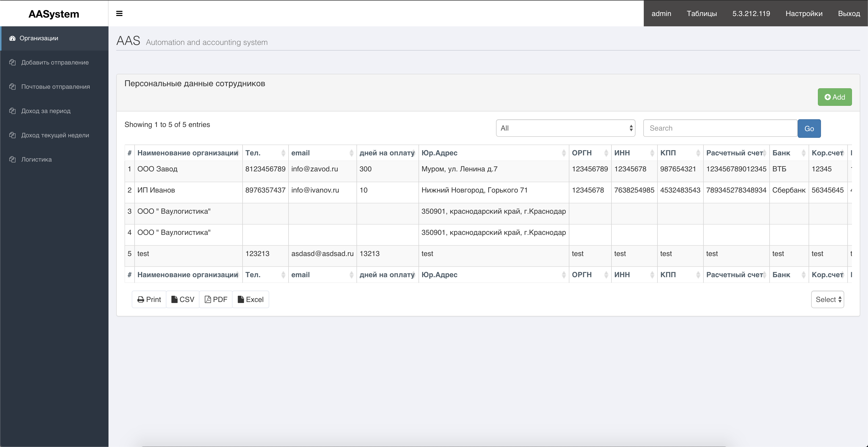The width and height of the screenshot is (868, 447).
Task: Open the Почтовые отправления section
Action: [x=56, y=87]
